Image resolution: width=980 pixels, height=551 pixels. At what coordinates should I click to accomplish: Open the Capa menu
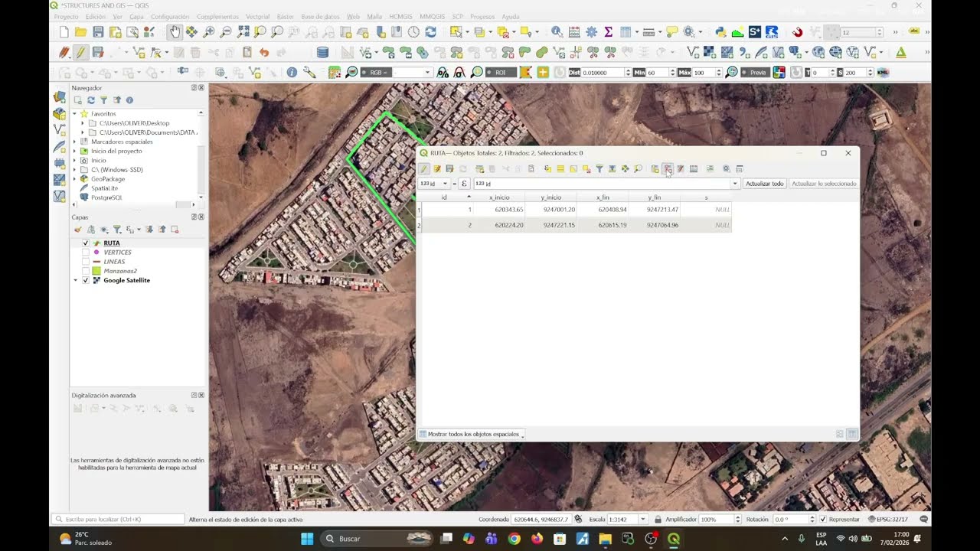point(136,16)
